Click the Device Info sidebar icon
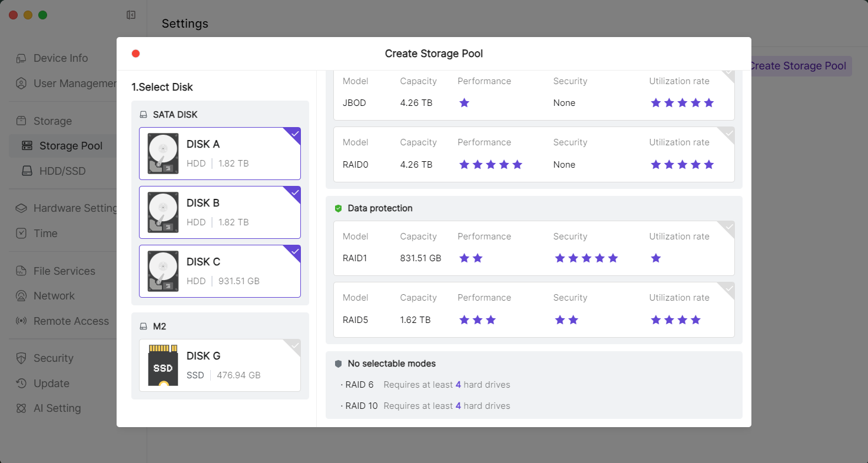 pyautogui.click(x=21, y=58)
